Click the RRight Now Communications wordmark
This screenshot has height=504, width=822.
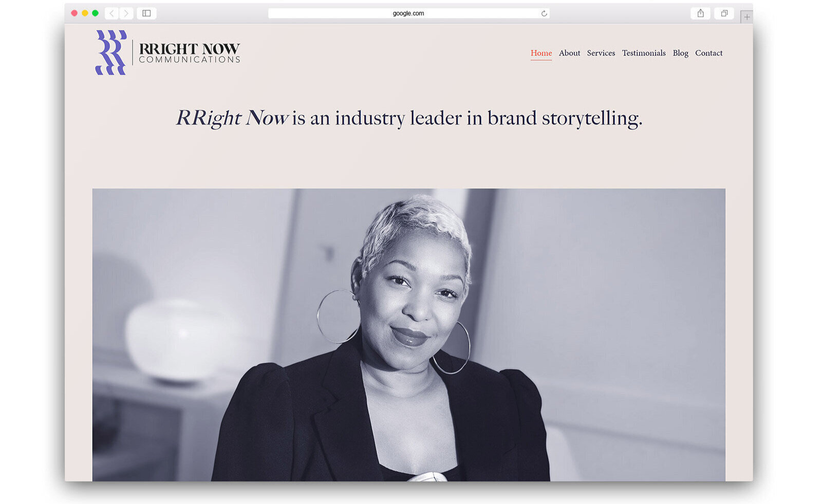point(190,53)
